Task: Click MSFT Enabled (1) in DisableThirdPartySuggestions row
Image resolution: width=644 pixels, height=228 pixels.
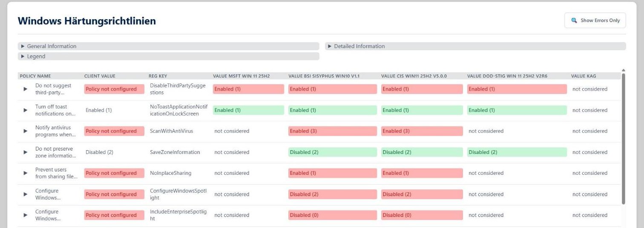Action: click(x=248, y=89)
